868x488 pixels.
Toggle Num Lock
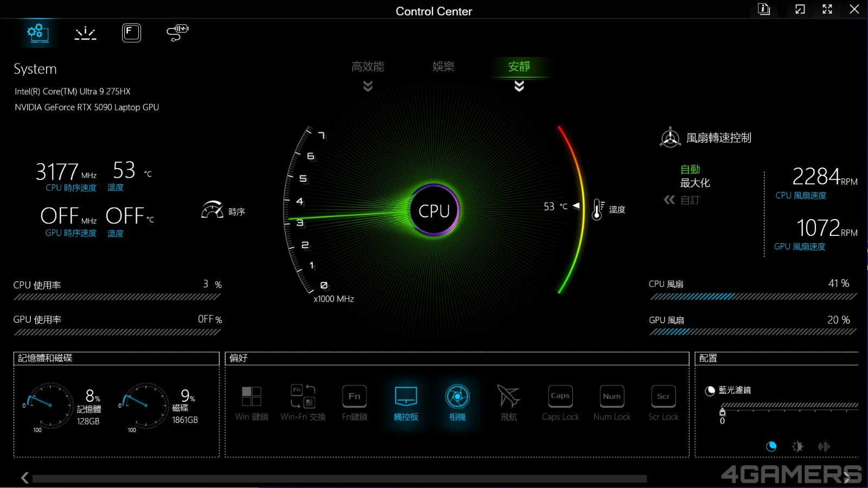[612, 403]
